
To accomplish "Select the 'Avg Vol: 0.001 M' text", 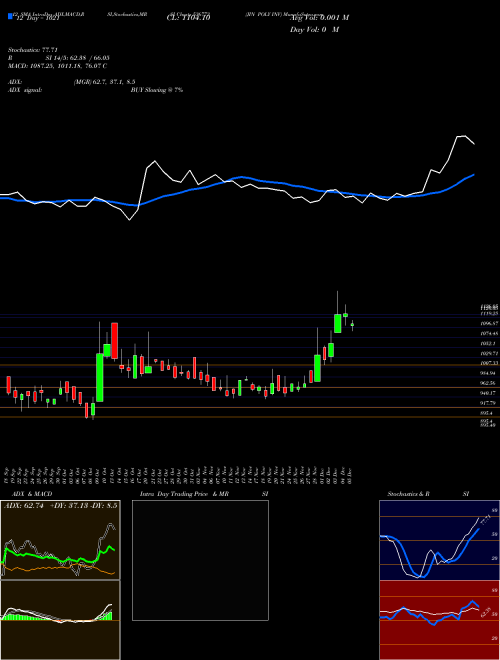I will pos(319,17).
